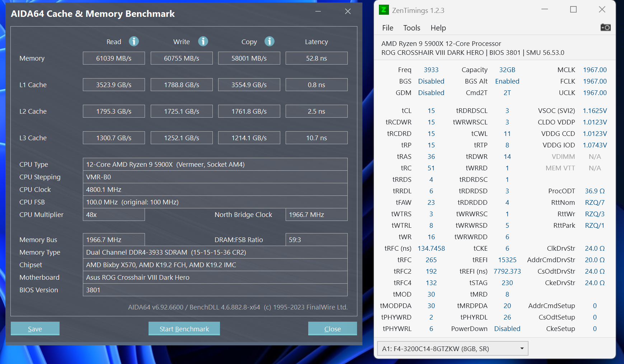The height and width of the screenshot is (364, 624).
Task: Click GDM value Disabled in ZenTimings
Action: [x=431, y=93]
